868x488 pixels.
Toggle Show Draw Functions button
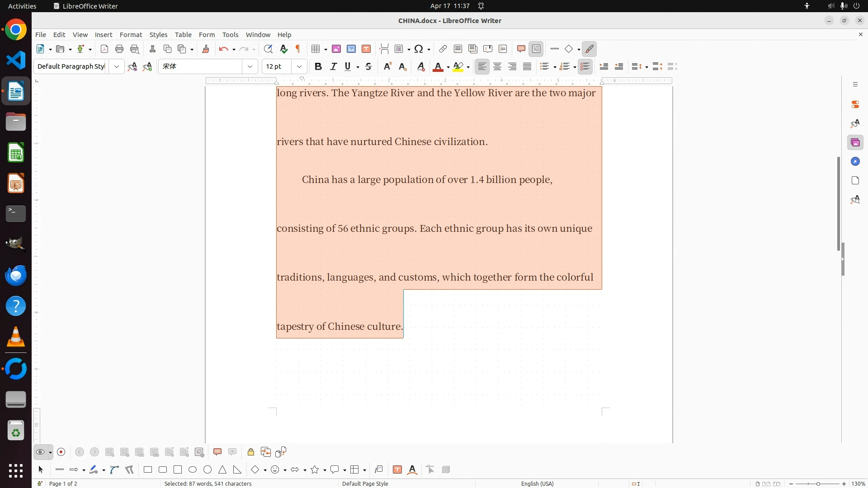point(590,49)
